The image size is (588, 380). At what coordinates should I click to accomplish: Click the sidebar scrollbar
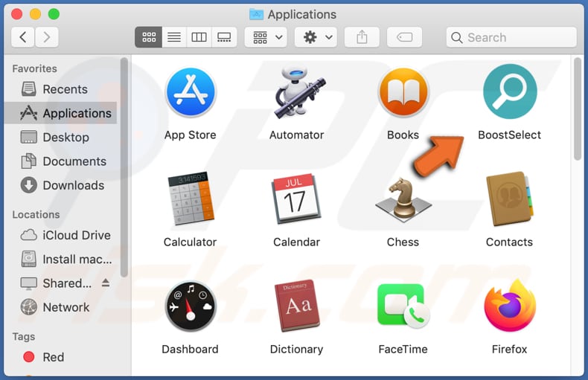click(x=124, y=167)
